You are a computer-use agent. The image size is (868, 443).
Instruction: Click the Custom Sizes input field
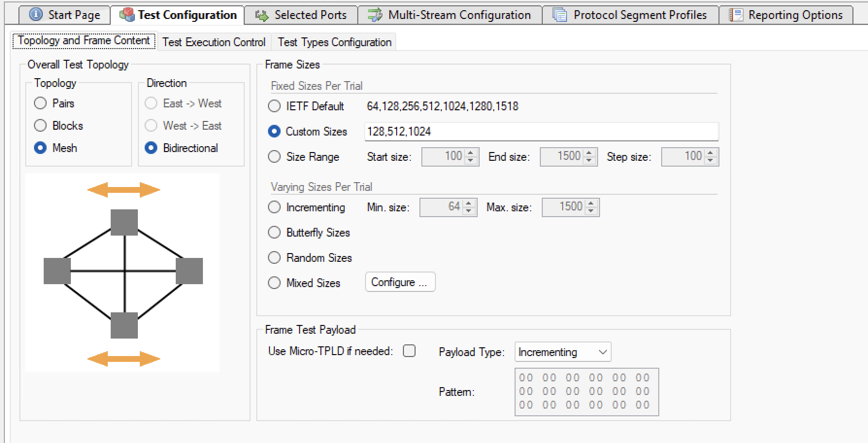541,132
